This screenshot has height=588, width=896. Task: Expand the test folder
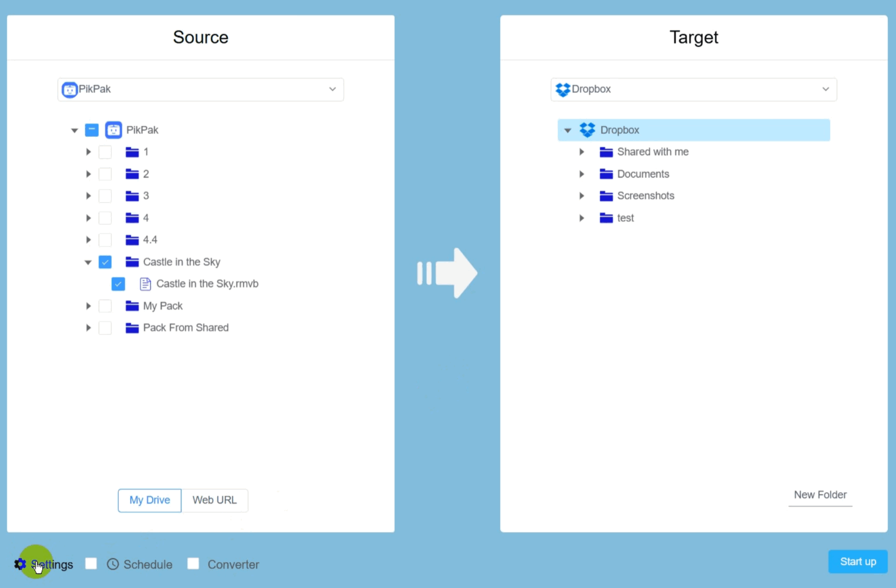(x=581, y=218)
